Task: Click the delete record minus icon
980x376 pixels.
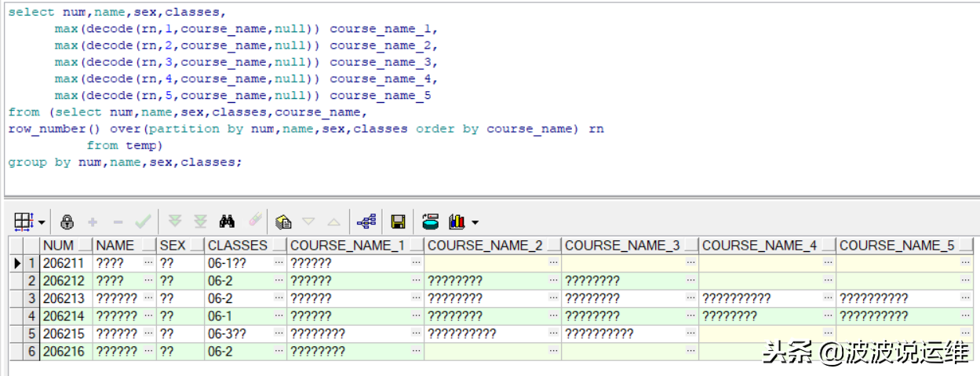Action: pos(118,221)
